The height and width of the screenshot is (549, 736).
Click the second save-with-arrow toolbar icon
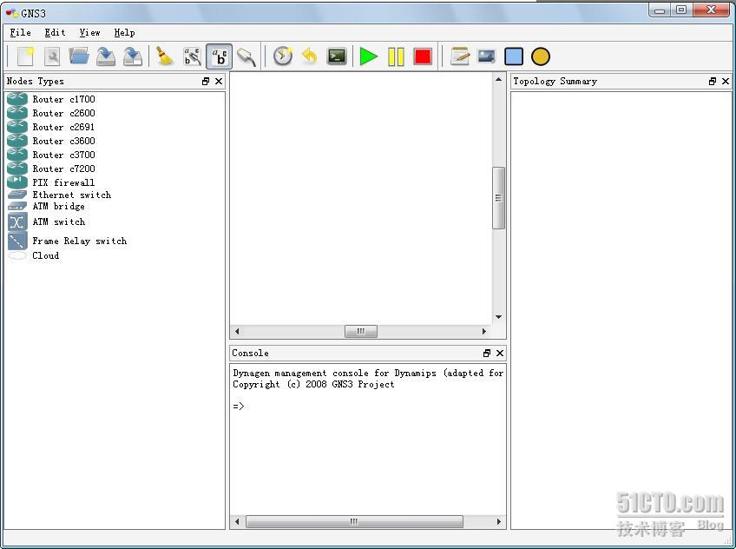coord(133,57)
